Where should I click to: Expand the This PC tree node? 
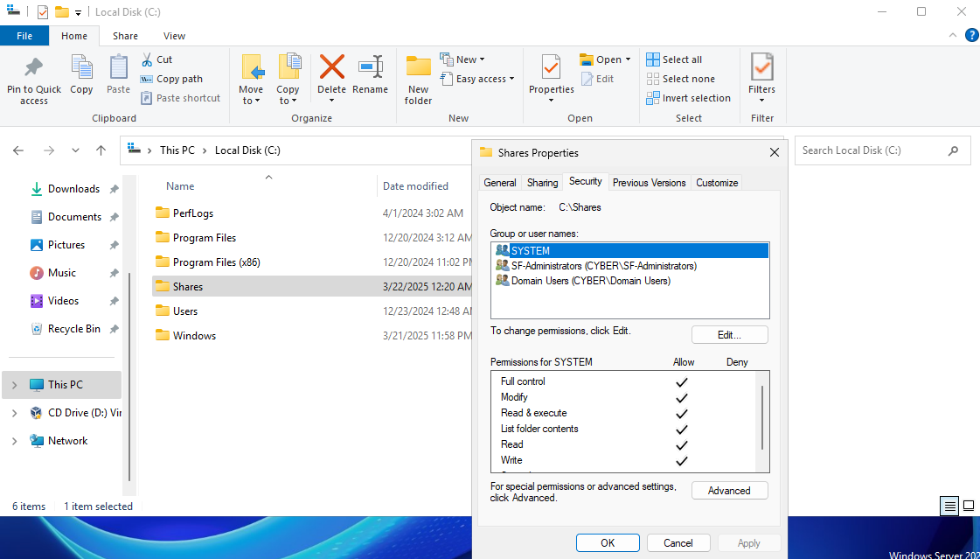pos(14,385)
